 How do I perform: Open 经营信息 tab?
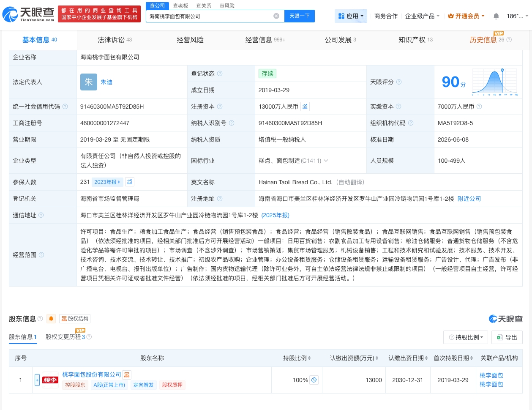tap(265, 40)
